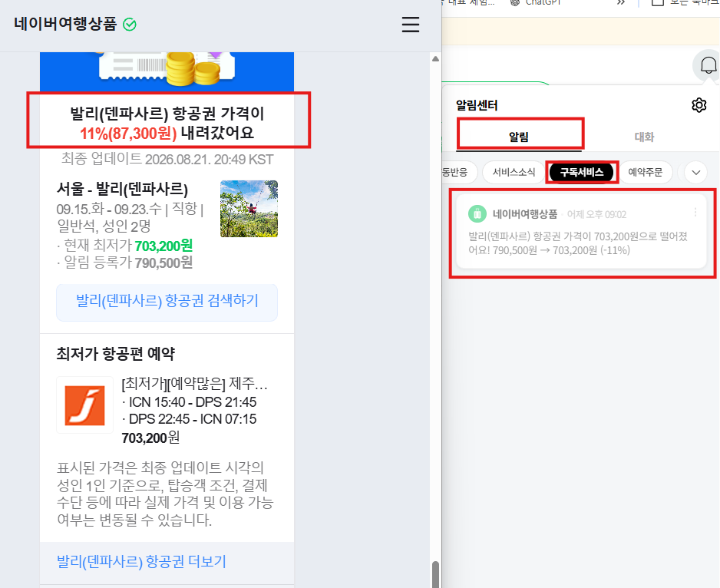
Task: Click the [최저가][예약많은] 제주… flight title
Action: coord(194,383)
